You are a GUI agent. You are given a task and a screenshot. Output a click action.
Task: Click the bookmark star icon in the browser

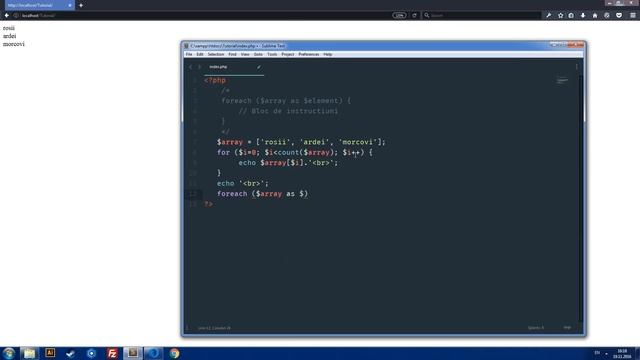click(560, 16)
